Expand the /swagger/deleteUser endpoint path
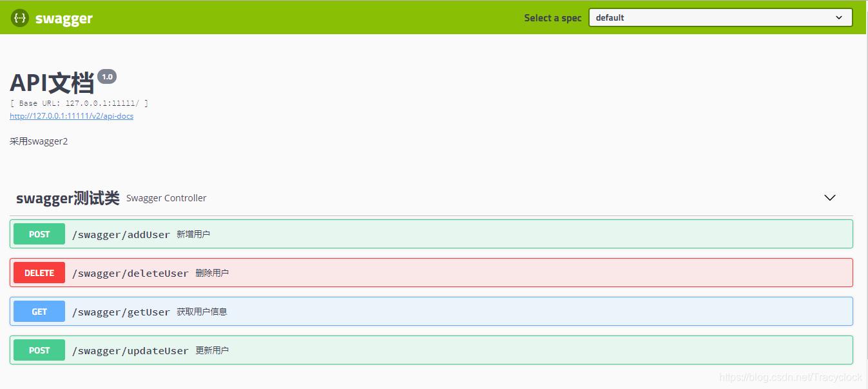 click(130, 274)
